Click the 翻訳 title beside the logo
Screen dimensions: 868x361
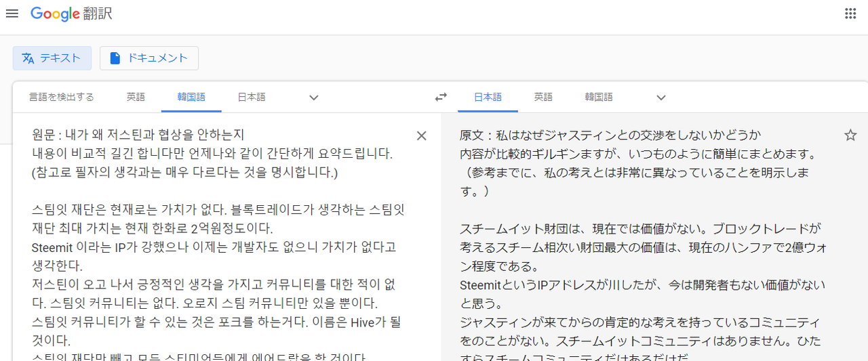coord(99,14)
